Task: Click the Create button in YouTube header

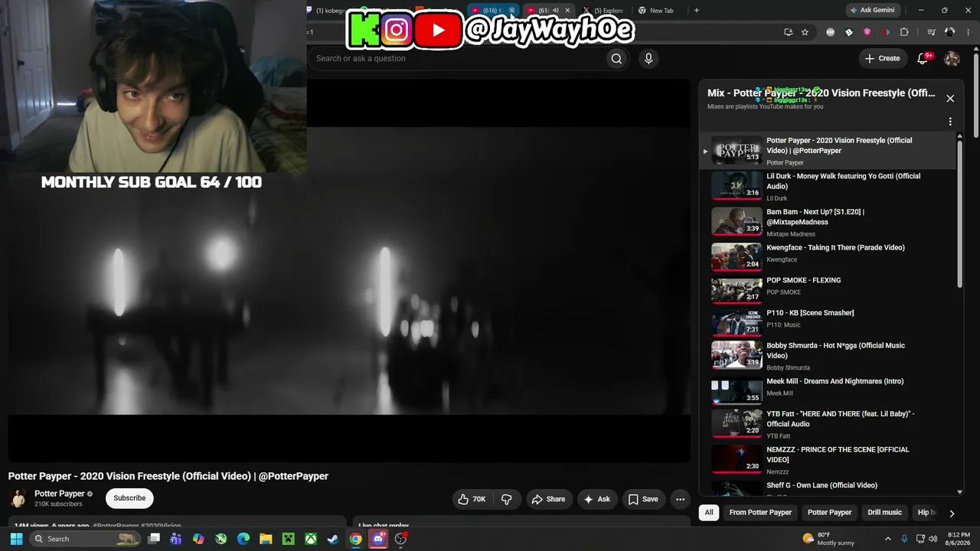Action: [882, 59]
